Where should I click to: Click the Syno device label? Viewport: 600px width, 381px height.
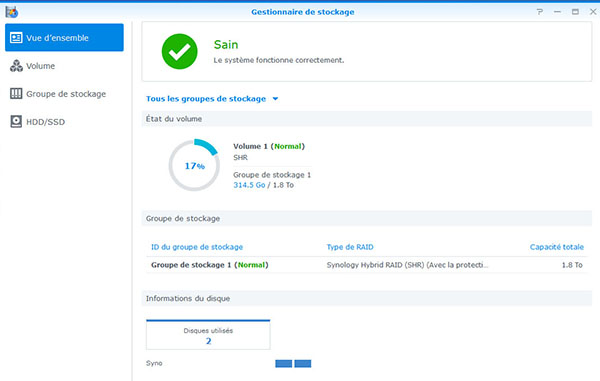click(x=154, y=363)
